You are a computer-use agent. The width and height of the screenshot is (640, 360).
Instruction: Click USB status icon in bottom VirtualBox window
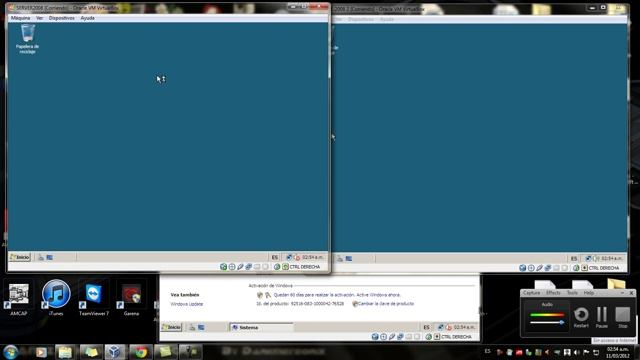point(392,337)
